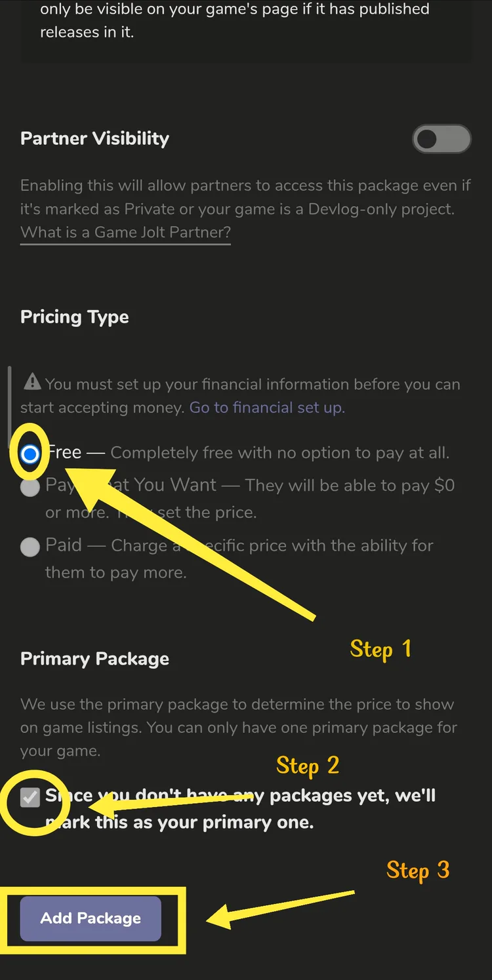Image resolution: width=492 pixels, height=980 pixels.
Task: Click the "Go to financial set up" link
Action: pos(266,408)
